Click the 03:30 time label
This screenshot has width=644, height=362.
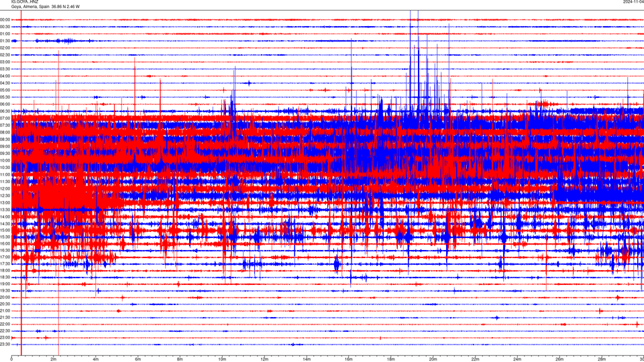coord(5,69)
